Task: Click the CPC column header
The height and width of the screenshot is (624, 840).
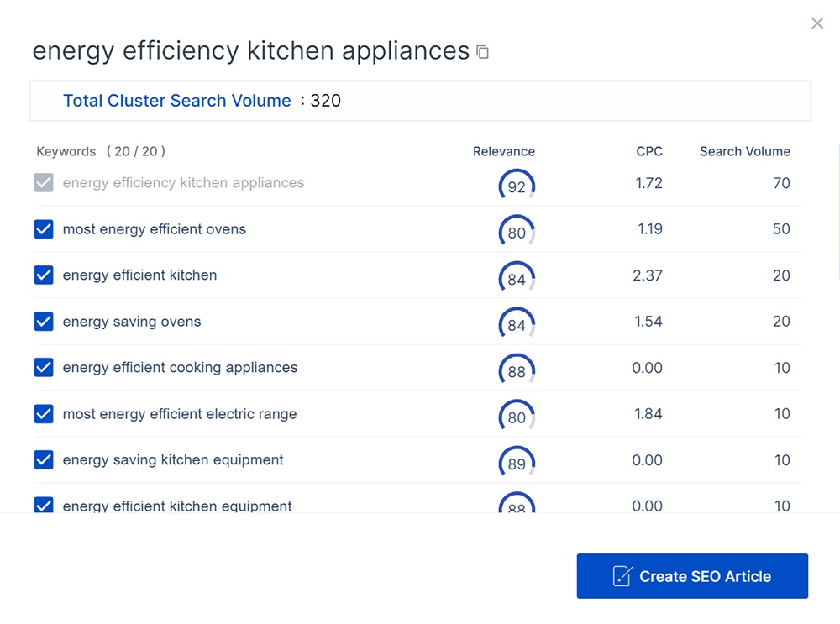Action: (x=649, y=151)
